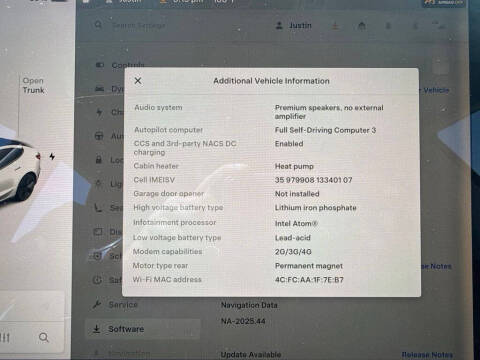Image resolution: width=480 pixels, height=360 pixels.
Task: Select the Schedule sidebar icon
Action: coord(97,256)
